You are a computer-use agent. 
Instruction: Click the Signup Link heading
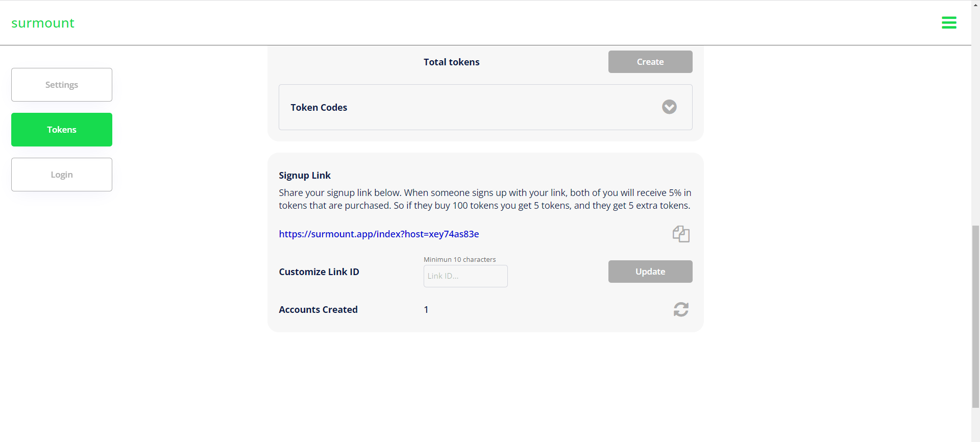point(305,175)
